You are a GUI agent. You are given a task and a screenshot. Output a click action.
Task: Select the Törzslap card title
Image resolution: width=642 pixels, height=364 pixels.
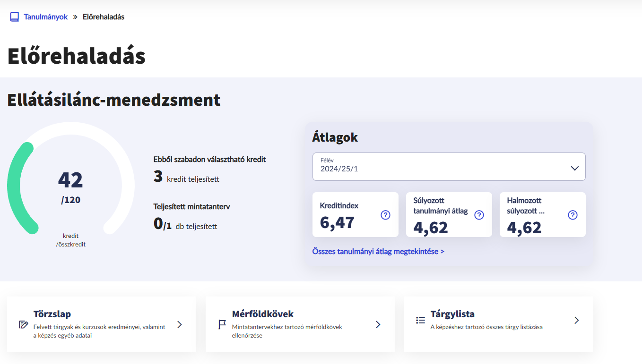click(52, 314)
